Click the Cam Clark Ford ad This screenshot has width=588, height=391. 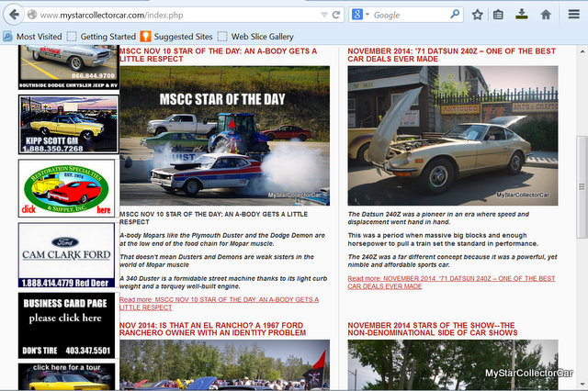[67, 255]
